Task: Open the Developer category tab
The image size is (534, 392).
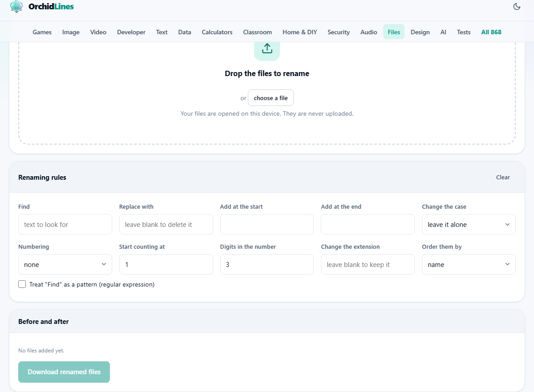Action: click(131, 32)
